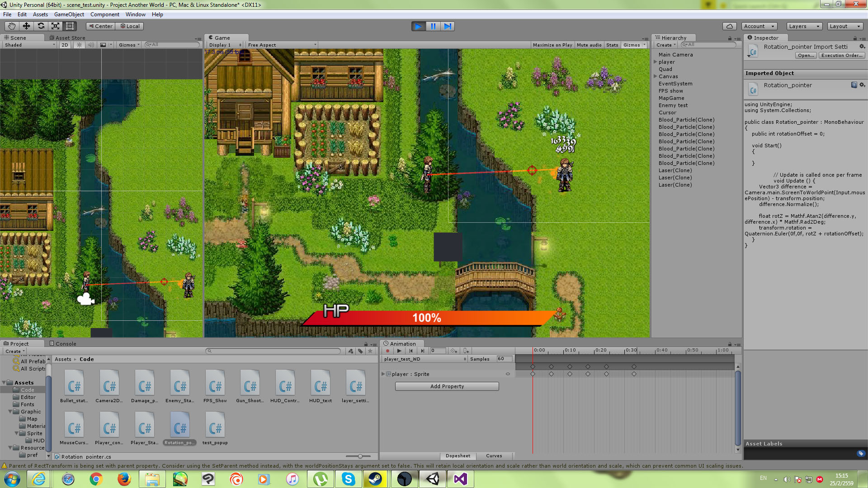Click the Animation record button

click(x=387, y=351)
